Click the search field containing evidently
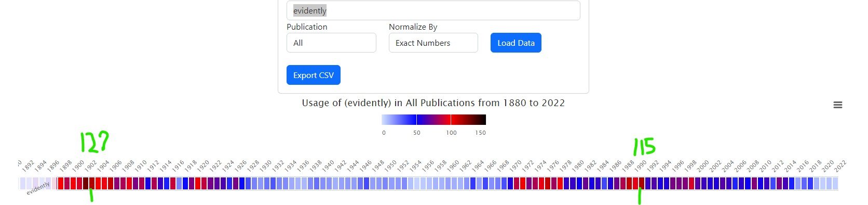This screenshot has height=205, width=868. coord(433,10)
